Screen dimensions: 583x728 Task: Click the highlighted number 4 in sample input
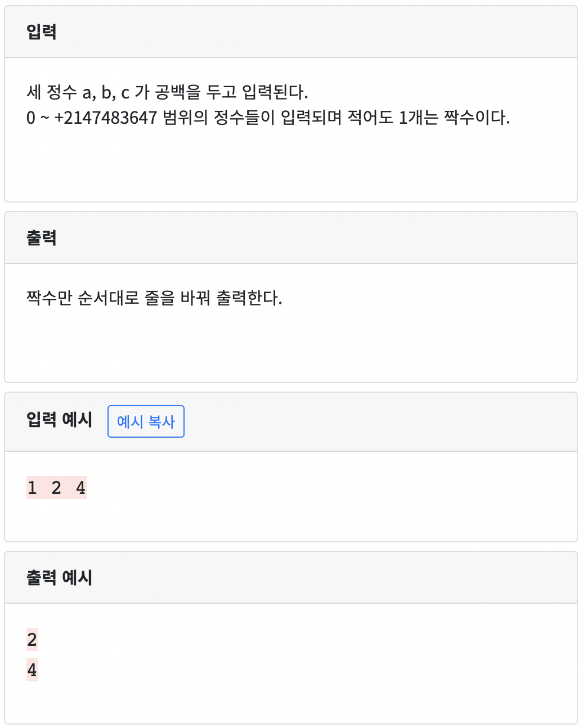(80, 488)
